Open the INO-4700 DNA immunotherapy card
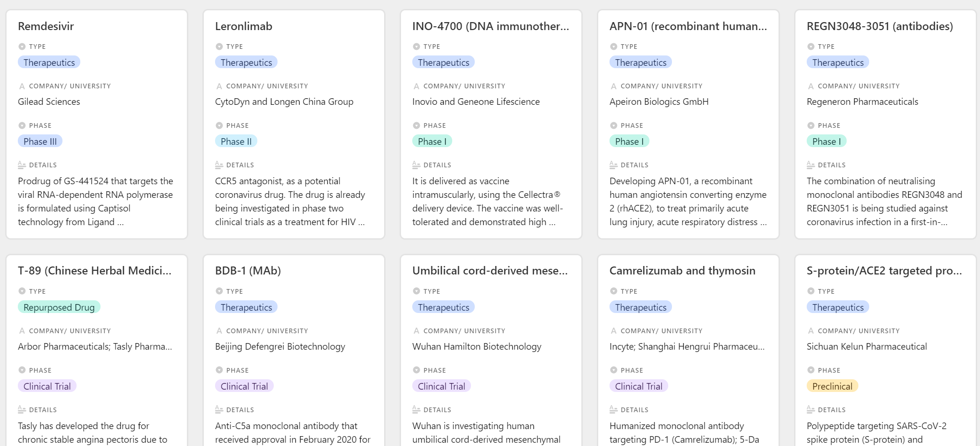Viewport: 980px width, 446px height. point(490,26)
